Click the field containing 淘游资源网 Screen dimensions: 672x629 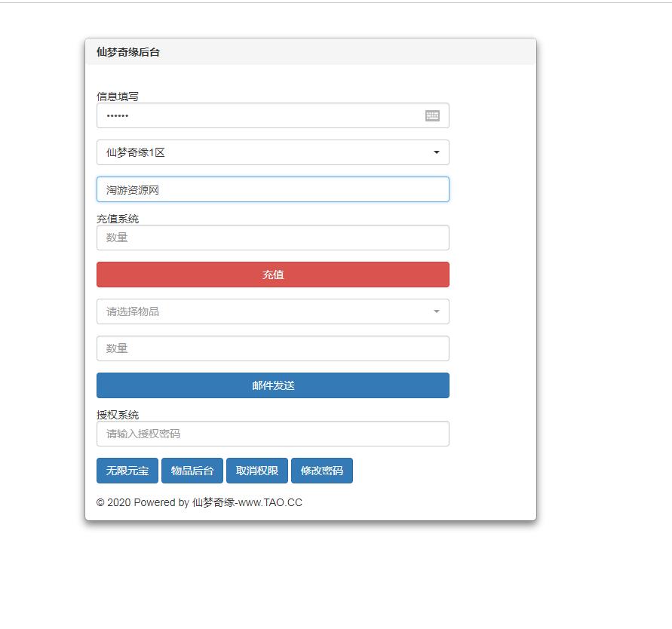(272, 190)
